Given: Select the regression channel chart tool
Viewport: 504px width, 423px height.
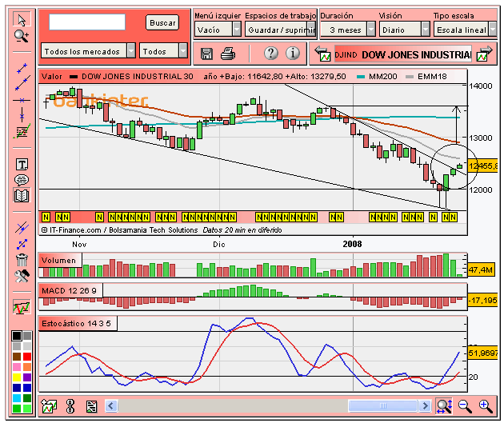Looking at the screenshot, I should [22, 131].
